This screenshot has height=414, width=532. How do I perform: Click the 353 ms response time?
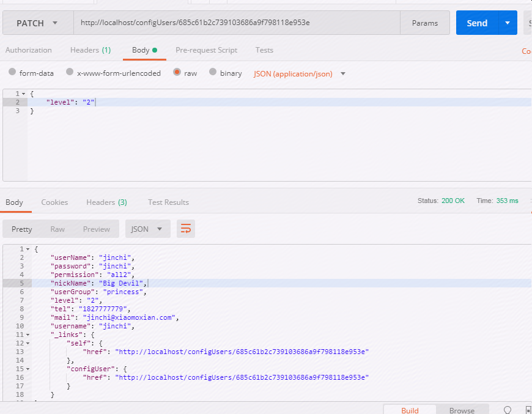click(507, 201)
